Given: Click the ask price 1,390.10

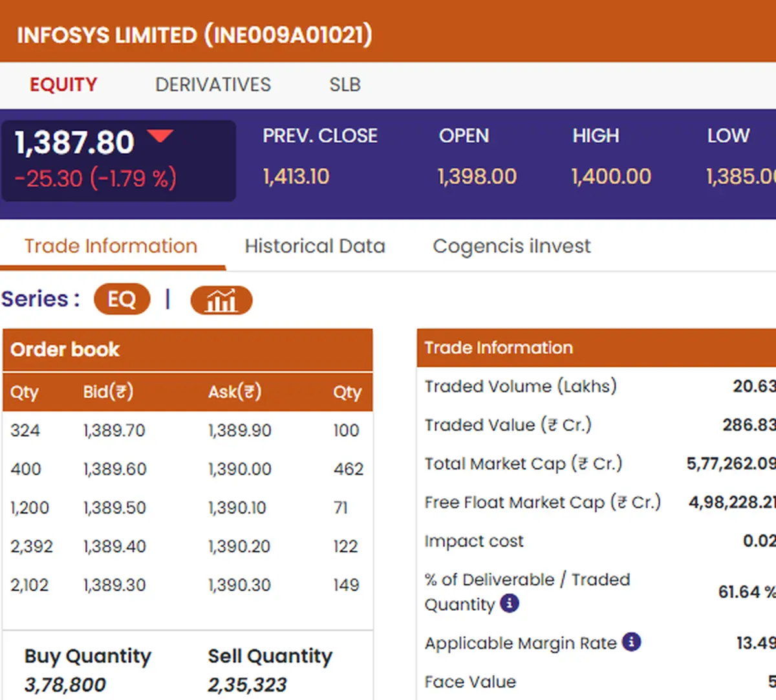Looking at the screenshot, I should point(237,508).
